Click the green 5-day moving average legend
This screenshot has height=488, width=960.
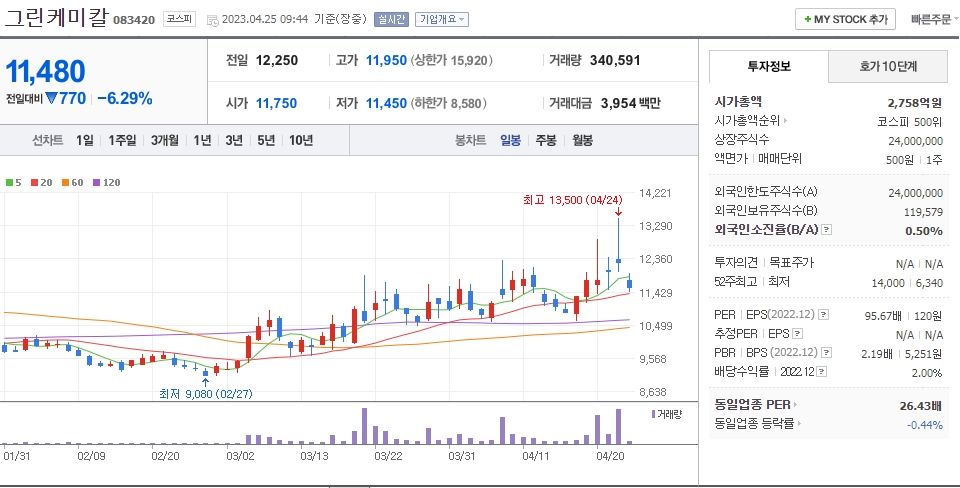click(13, 182)
